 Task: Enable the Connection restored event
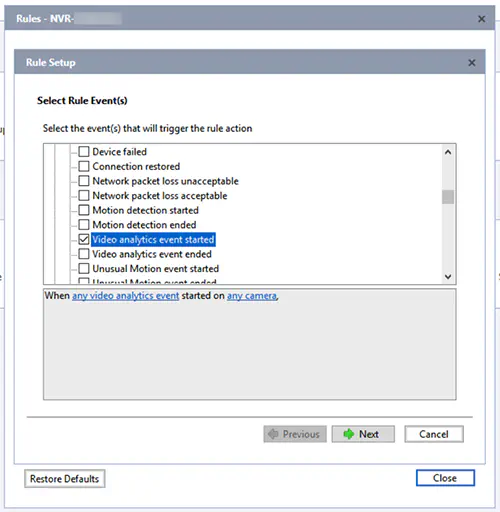[x=84, y=166]
